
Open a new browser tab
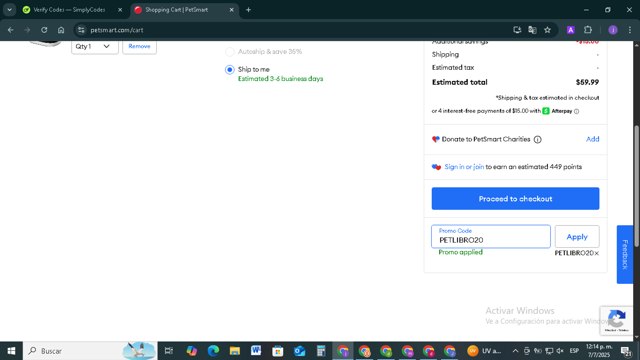248,9
